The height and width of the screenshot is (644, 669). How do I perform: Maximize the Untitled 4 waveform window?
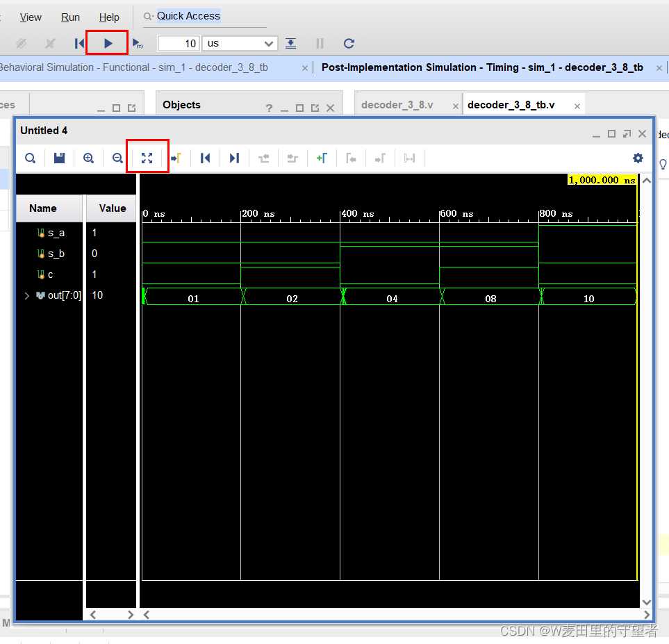pos(611,134)
